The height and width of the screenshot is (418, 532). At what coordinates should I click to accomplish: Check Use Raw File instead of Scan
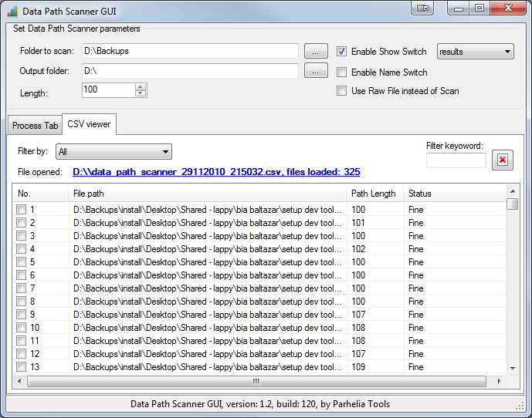click(342, 91)
